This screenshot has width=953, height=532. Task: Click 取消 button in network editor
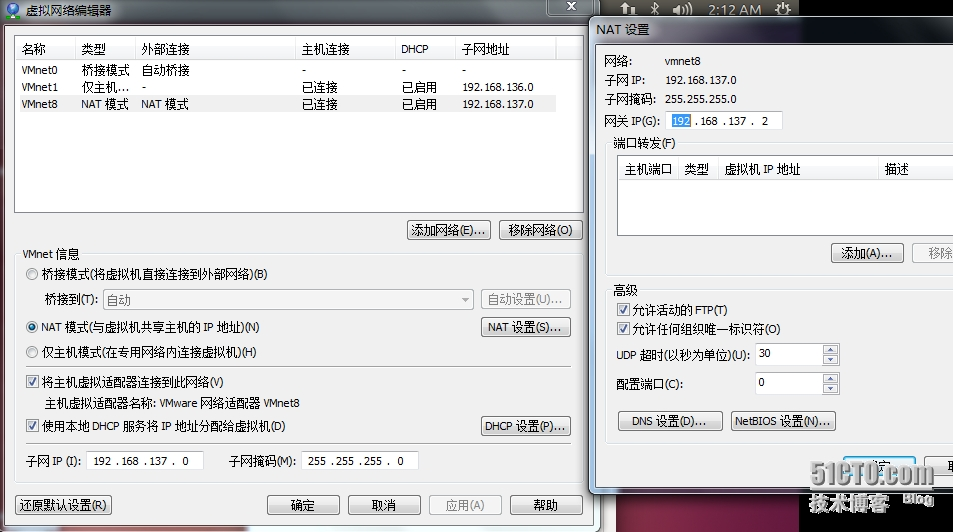(384, 505)
